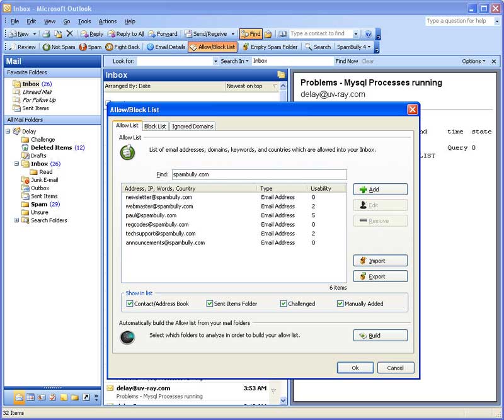Open Tasks view in navigation pane
The height and width of the screenshot is (420, 504).
[52, 397]
